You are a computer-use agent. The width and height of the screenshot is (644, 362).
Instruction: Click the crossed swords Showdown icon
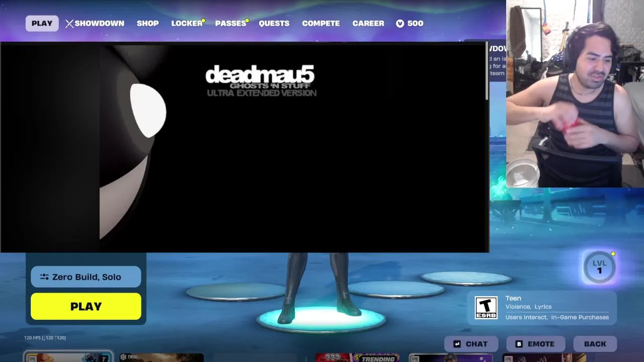coord(69,24)
